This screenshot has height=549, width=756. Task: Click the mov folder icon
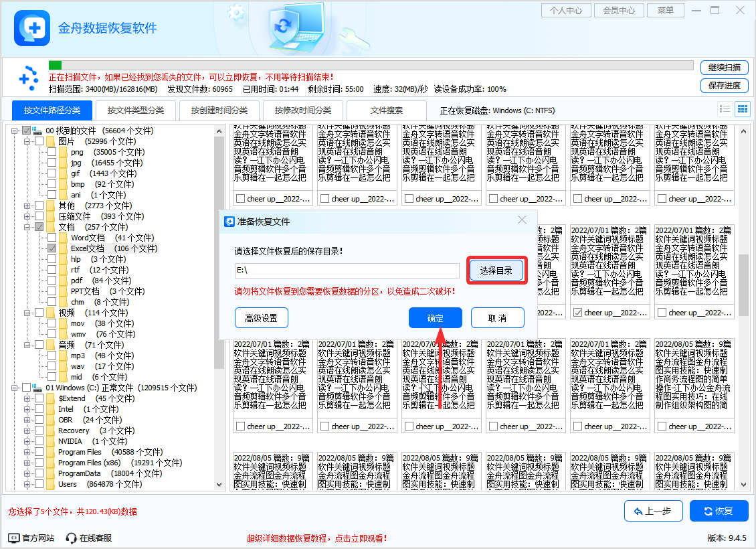pos(63,323)
